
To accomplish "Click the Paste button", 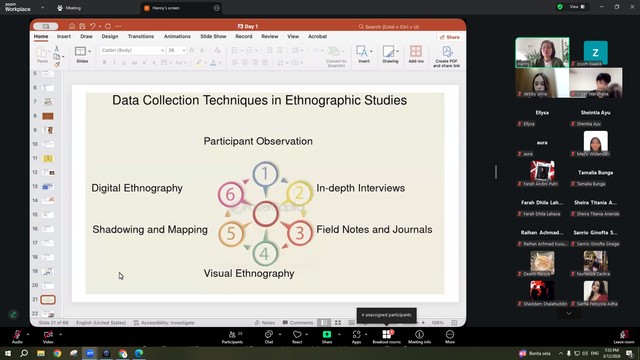I will (x=42, y=55).
